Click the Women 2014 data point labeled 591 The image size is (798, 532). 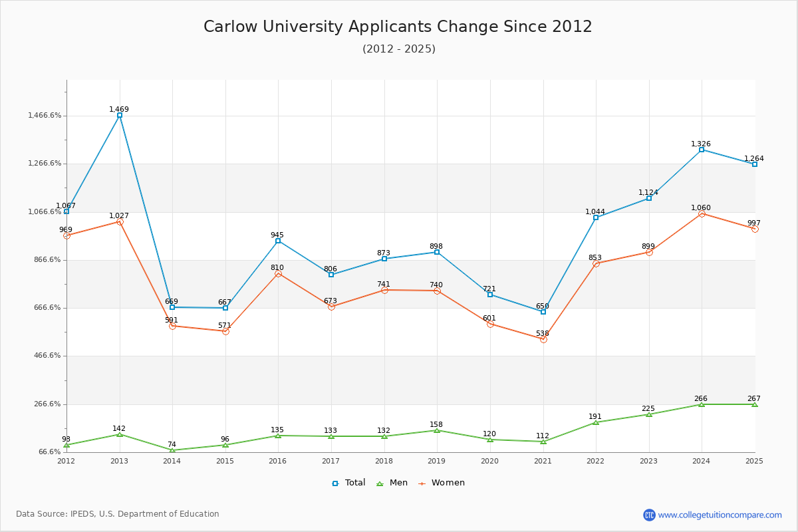tap(172, 326)
